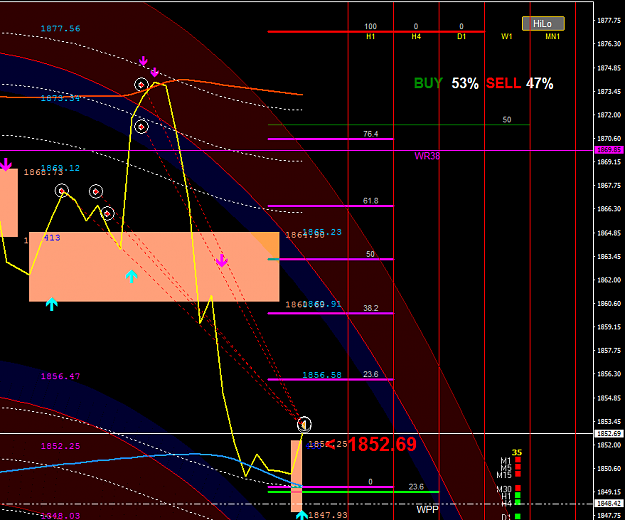Click the 1847.93 price label at the bottom

coord(328,515)
